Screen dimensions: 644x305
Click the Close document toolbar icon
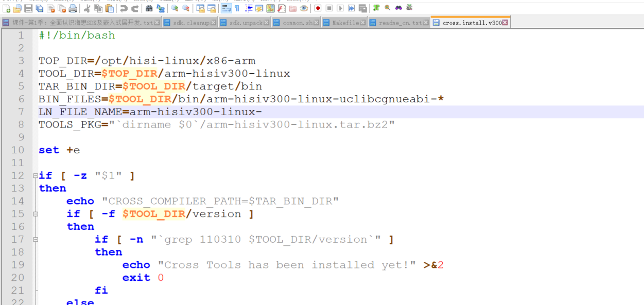(51, 8)
